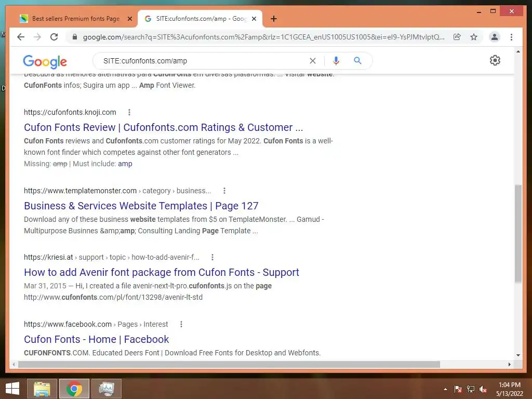Open How to add Avenir font package link
This screenshot has height=399, width=532.
(x=162, y=272)
